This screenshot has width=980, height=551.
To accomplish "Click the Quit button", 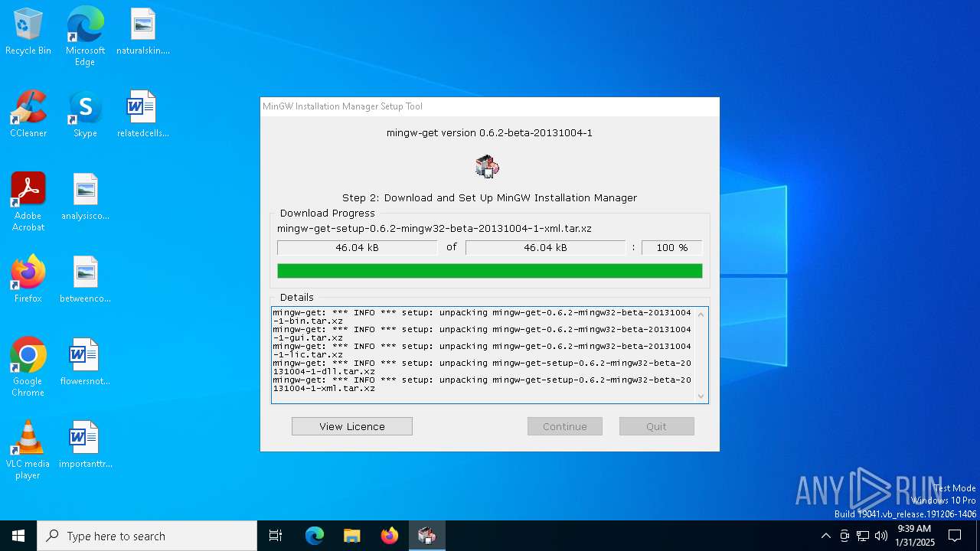I will (657, 426).
